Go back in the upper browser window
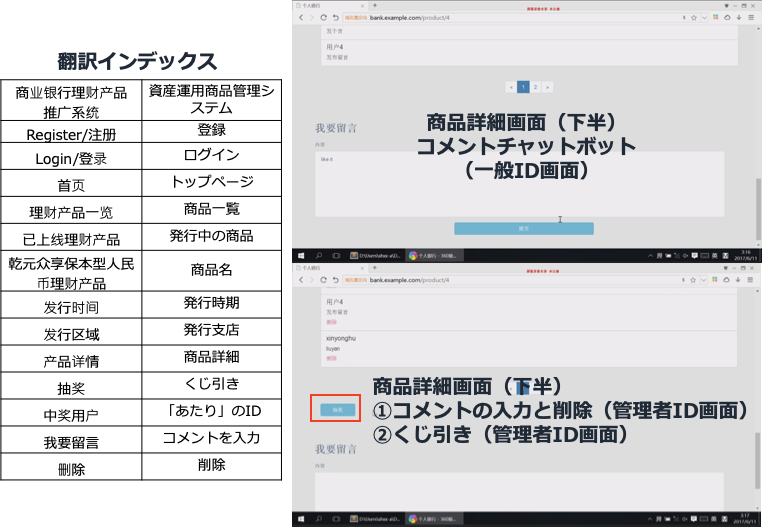 (301, 18)
